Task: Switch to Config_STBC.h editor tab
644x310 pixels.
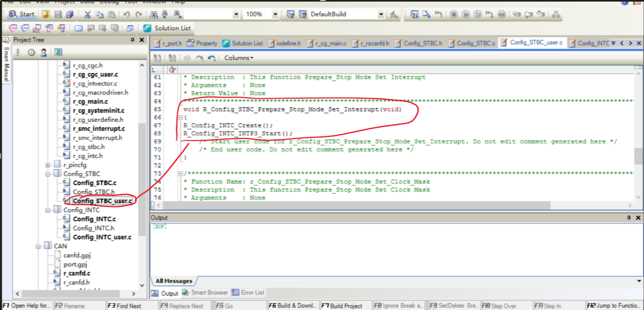Action: pyautogui.click(x=419, y=43)
